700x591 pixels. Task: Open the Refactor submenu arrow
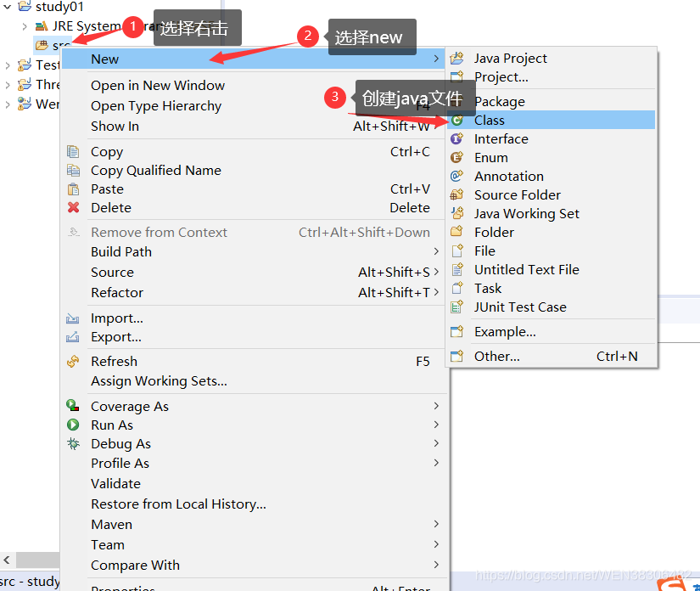(436, 292)
